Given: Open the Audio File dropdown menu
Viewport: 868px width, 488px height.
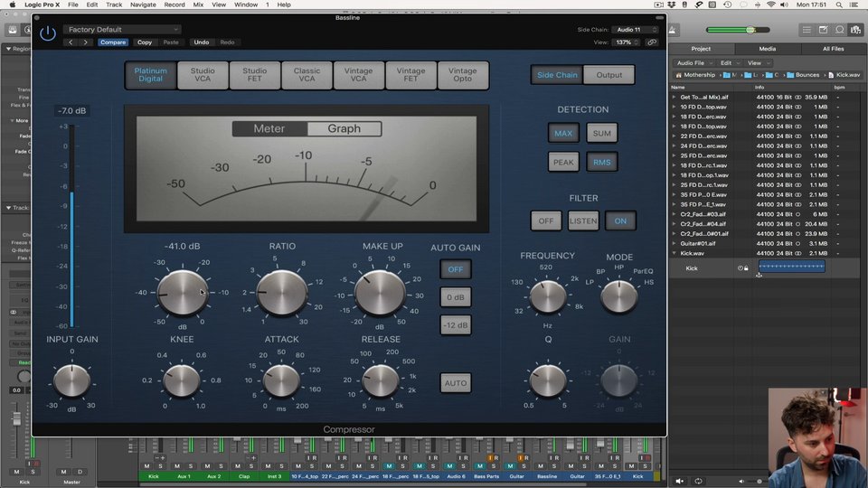Looking at the screenshot, I should pyautogui.click(x=694, y=63).
